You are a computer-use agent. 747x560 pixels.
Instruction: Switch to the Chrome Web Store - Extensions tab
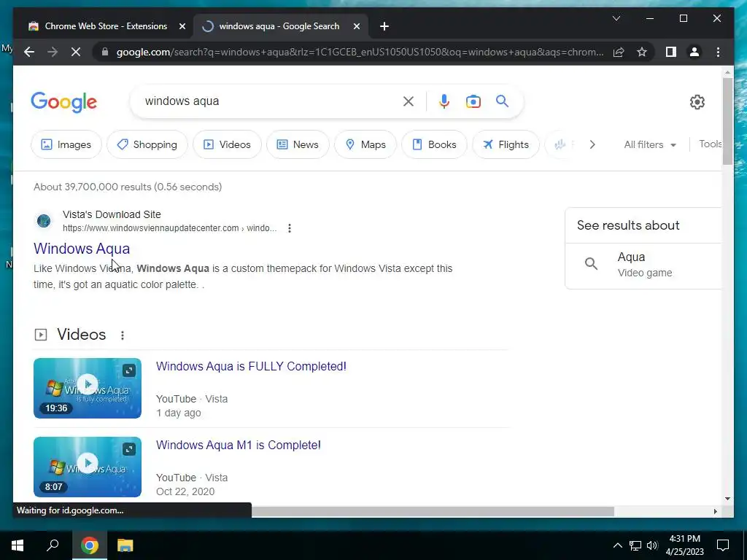(x=106, y=27)
